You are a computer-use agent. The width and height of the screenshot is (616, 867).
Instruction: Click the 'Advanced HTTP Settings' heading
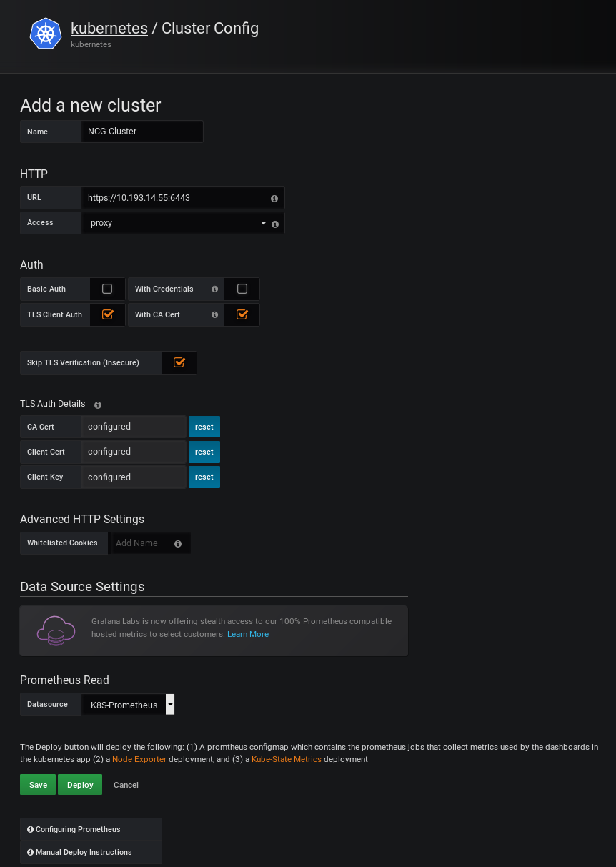82,520
